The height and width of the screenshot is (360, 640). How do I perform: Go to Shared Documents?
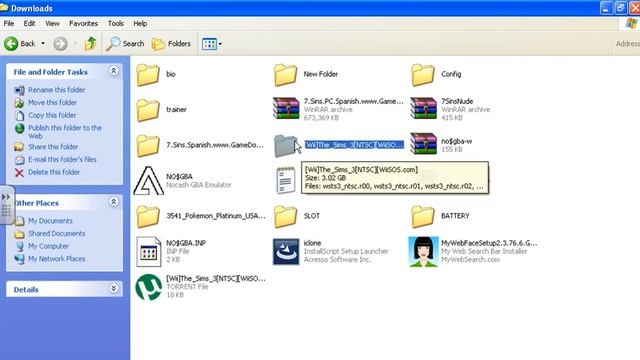coord(56,233)
